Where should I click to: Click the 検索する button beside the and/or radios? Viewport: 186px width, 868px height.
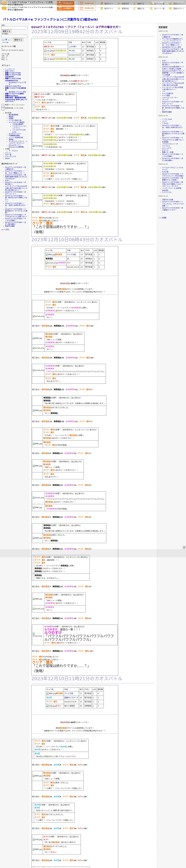click(18, 40)
